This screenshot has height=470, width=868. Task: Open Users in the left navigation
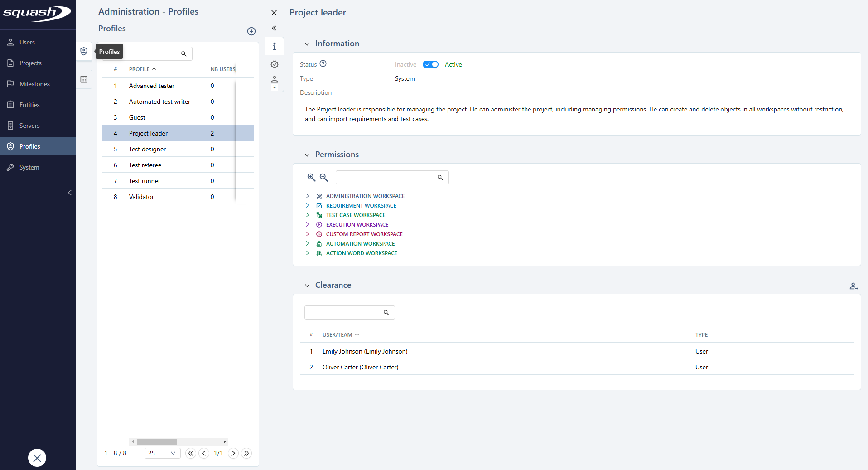(27, 42)
